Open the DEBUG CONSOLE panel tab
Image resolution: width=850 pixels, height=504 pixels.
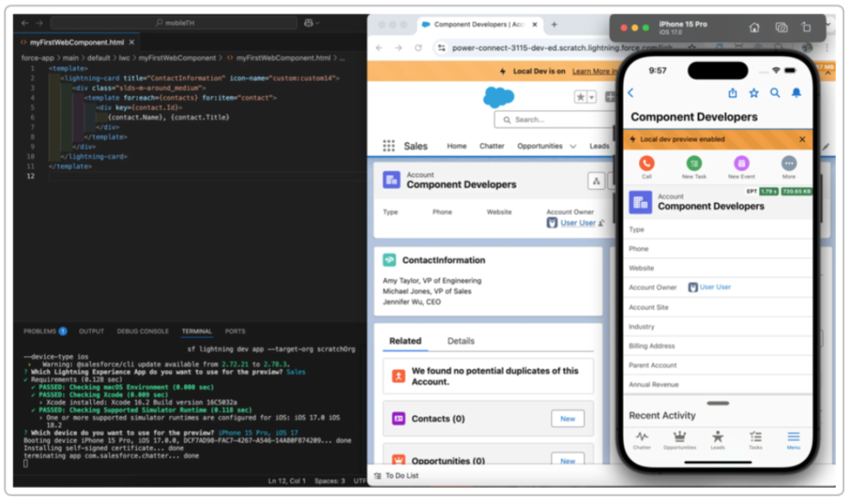[x=142, y=331]
